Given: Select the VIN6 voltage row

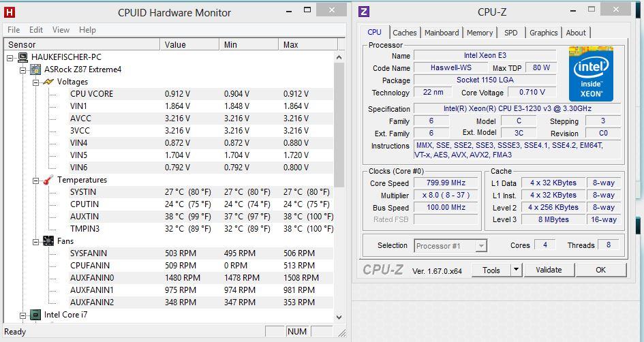Looking at the screenshot, I should (201, 168).
